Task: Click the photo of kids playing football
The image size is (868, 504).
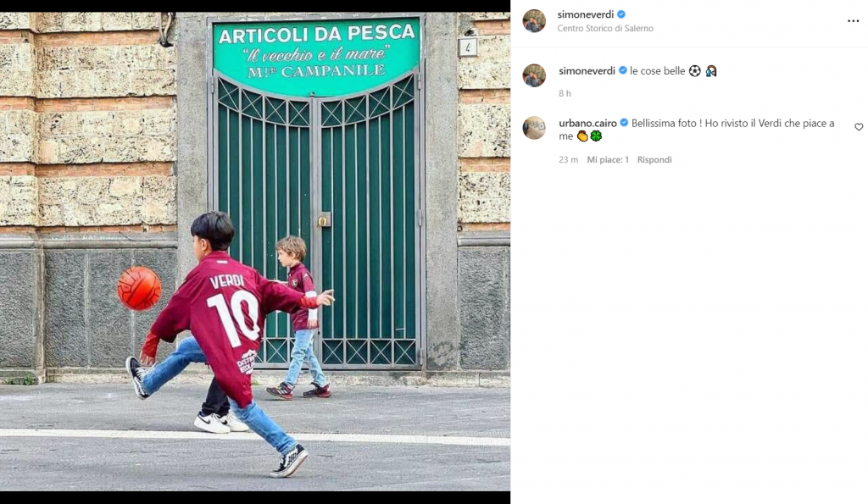Action: (x=255, y=252)
